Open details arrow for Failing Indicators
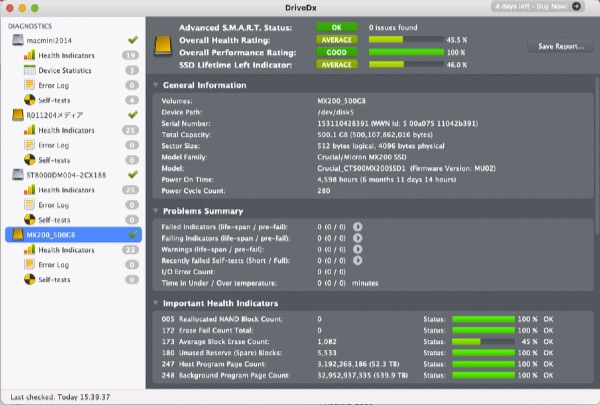This screenshot has width=600, height=405. [x=357, y=238]
